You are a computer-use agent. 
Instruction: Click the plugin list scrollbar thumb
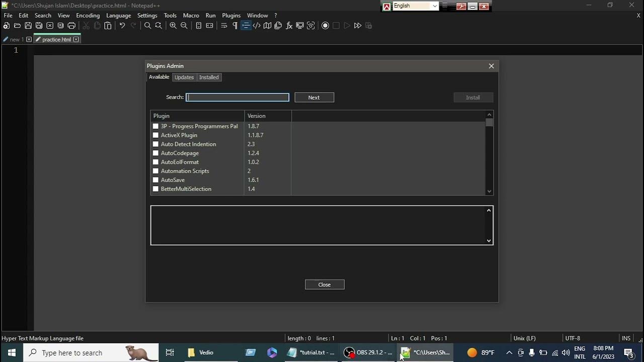(x=489, y=122)
